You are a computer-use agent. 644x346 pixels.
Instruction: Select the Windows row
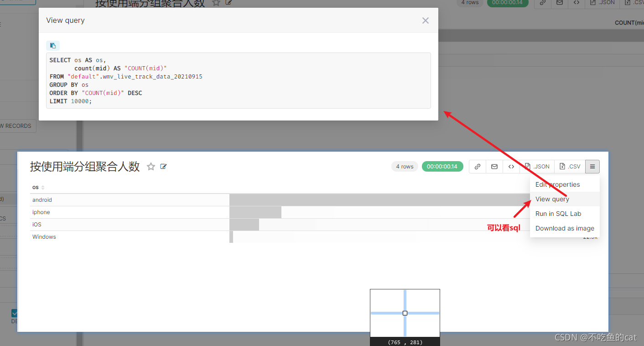314,237
